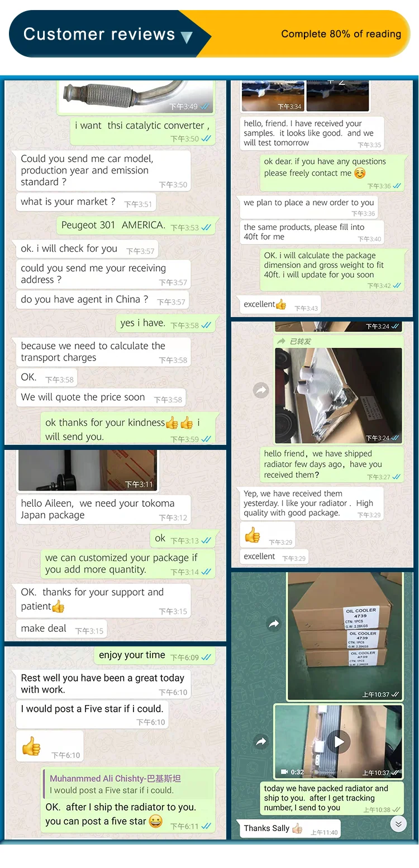Click the grinning emoji in five star reply
This screenshot has width=419, height=868.
[x=156, y=821]
